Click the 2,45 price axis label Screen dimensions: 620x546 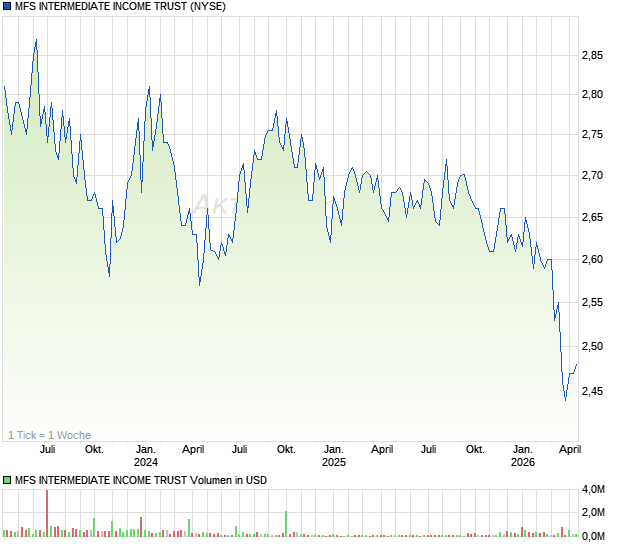(592, 391)
